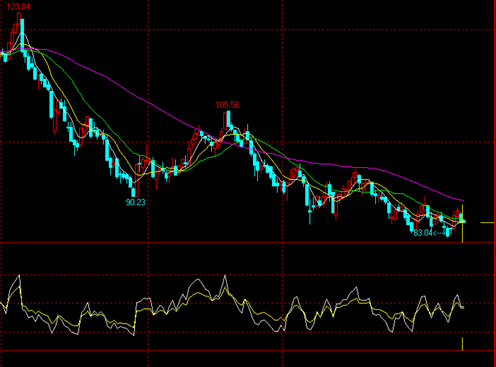Viewport: 496px width, 367px height.
Task: Click the yellow horizontal price marker at right edge
Action: click(x=487, y=222)
